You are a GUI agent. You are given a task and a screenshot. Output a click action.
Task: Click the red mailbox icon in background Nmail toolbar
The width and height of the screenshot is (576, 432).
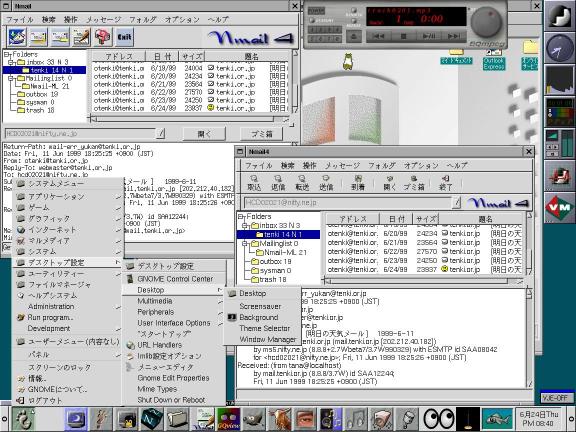(x=103, y=37)
